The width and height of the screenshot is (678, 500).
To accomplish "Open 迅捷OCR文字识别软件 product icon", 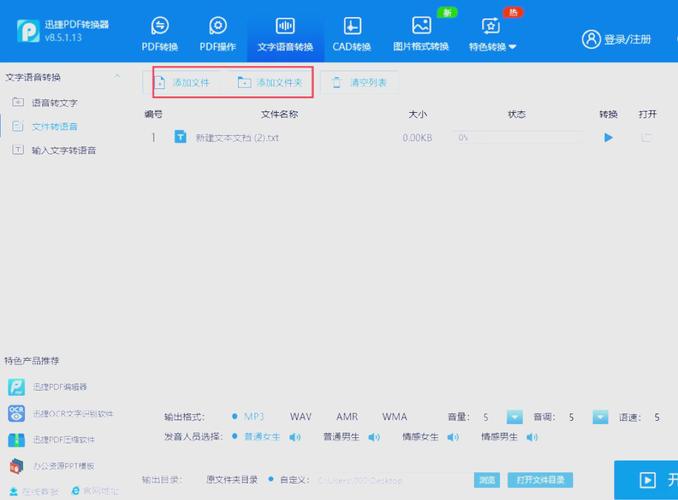I will click(16, 413).
